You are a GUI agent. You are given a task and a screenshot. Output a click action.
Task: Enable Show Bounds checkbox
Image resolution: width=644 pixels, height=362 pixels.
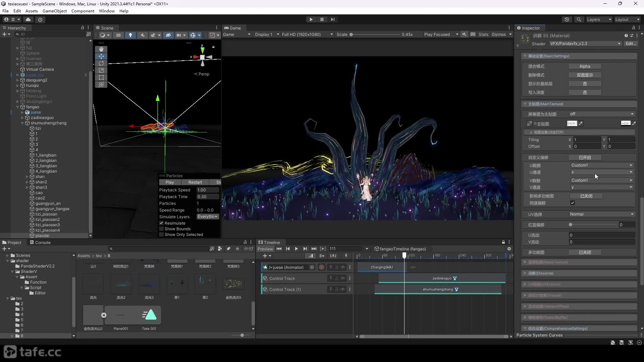[161, 229]
